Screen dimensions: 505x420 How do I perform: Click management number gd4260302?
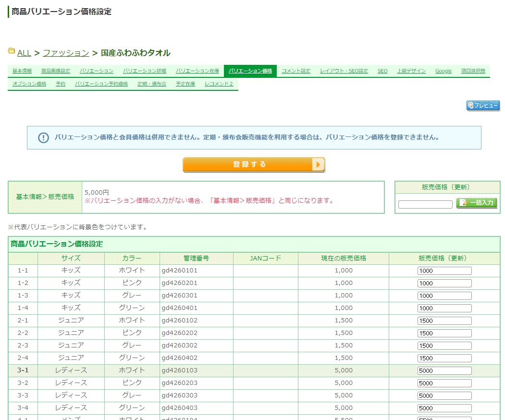(x=179, y=346)
